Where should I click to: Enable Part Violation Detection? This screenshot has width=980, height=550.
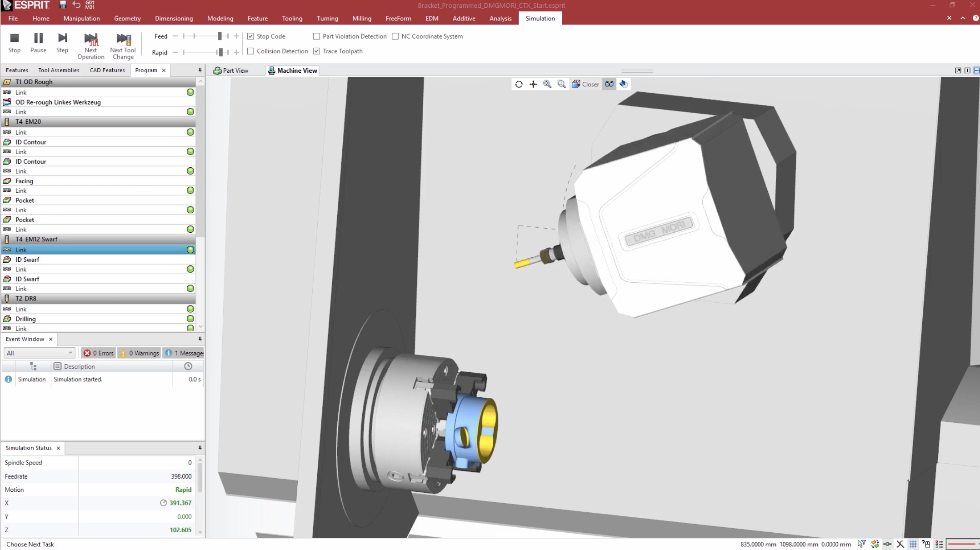point(316,36)
